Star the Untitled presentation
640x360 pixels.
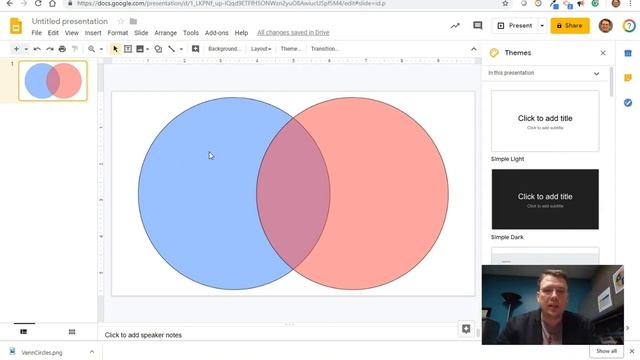tap(120, 21)
